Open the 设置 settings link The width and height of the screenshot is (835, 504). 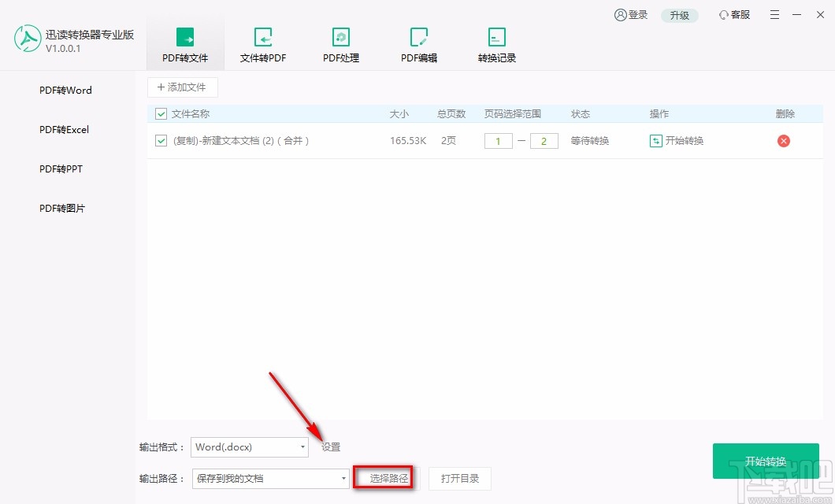click(330, 447)
